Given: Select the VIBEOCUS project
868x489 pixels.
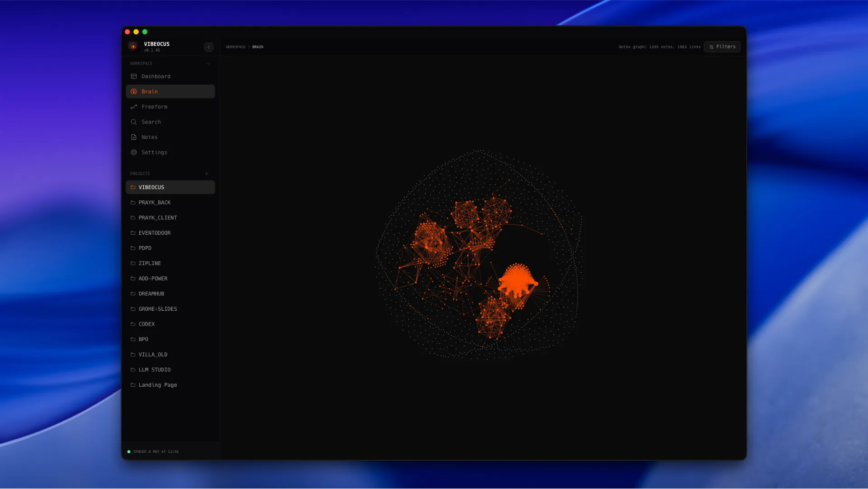Looking at the screenshot, I should click(170, 187).
